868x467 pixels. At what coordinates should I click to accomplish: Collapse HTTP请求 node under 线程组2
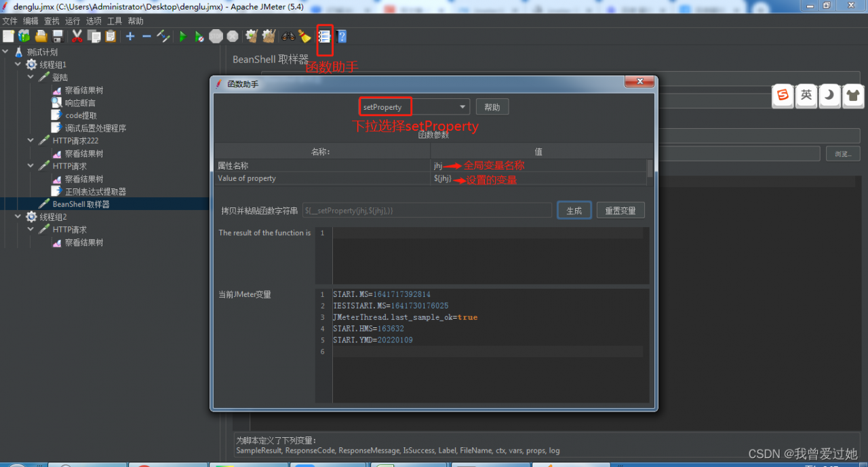(x=31, y=230)
